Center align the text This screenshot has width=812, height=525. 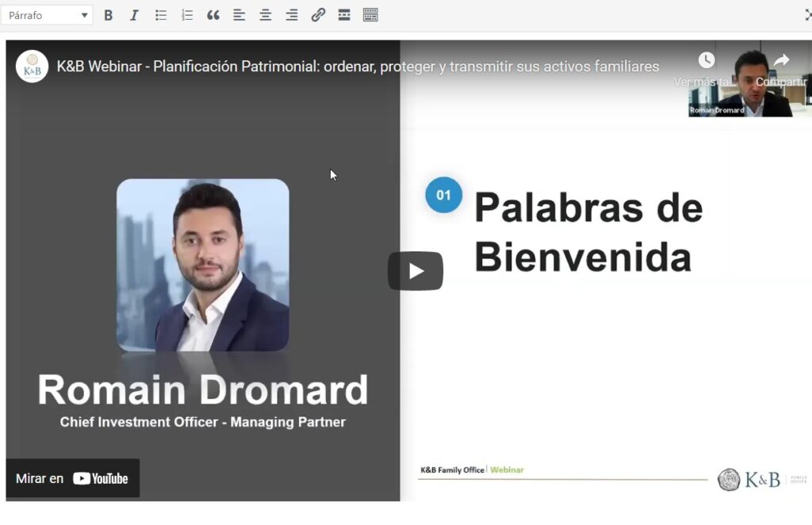pyautogui.click(x=266, y=15)
